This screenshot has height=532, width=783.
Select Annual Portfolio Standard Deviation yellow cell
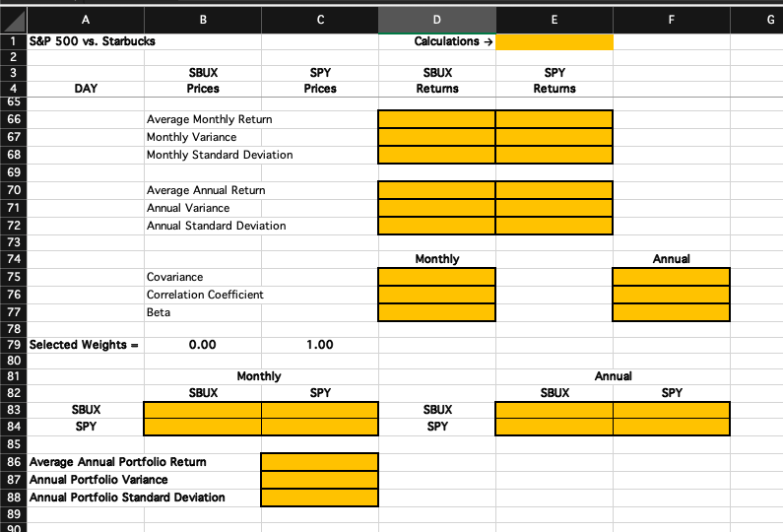pos(319,498)
